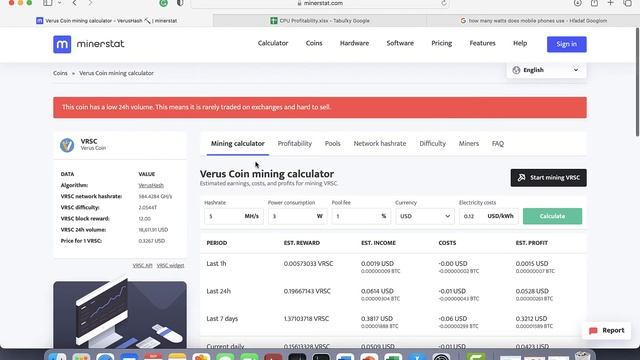This screenshot has height=360, width=640.
Task: Open the Calculator menu in site header
Action: pyautogui.click(x=273, y=43)
